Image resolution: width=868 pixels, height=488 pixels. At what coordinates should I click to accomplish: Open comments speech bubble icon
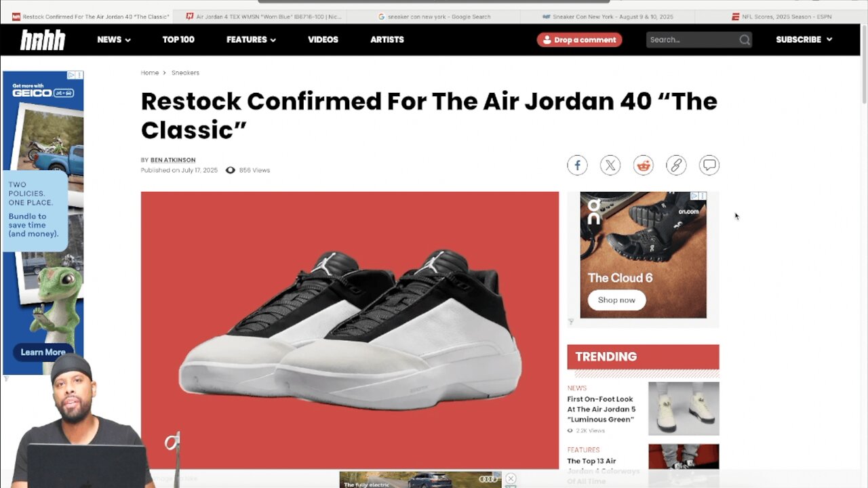tap(709, 165)
